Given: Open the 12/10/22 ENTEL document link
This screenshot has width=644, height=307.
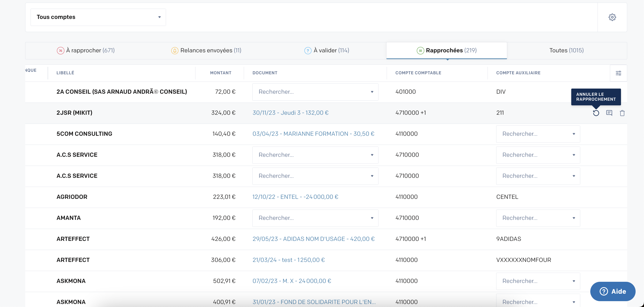Looking at the screenshot, I should (x=295, y=197).
